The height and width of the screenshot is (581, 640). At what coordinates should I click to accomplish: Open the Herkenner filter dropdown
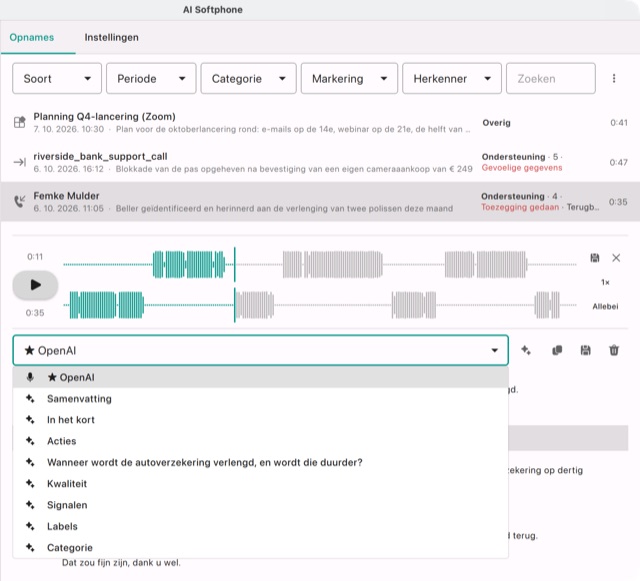point(452,78)
